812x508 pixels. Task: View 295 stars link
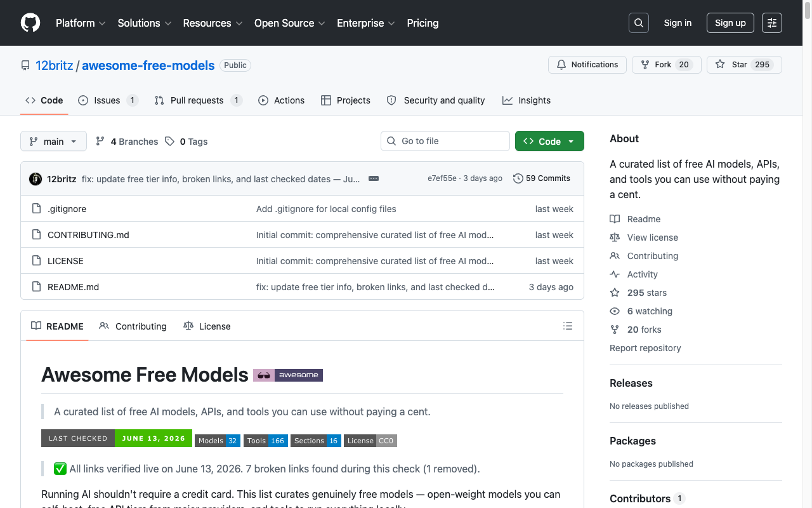pyautogui.click(x=638, y=293)
